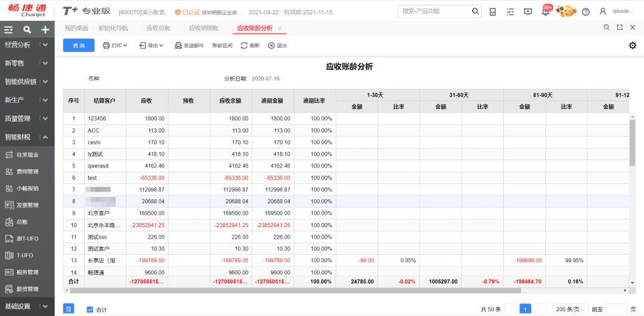Open the 导出 dropdown
Image resolution: width=644 pixels, height=316 pixels.
click(151, 46)
